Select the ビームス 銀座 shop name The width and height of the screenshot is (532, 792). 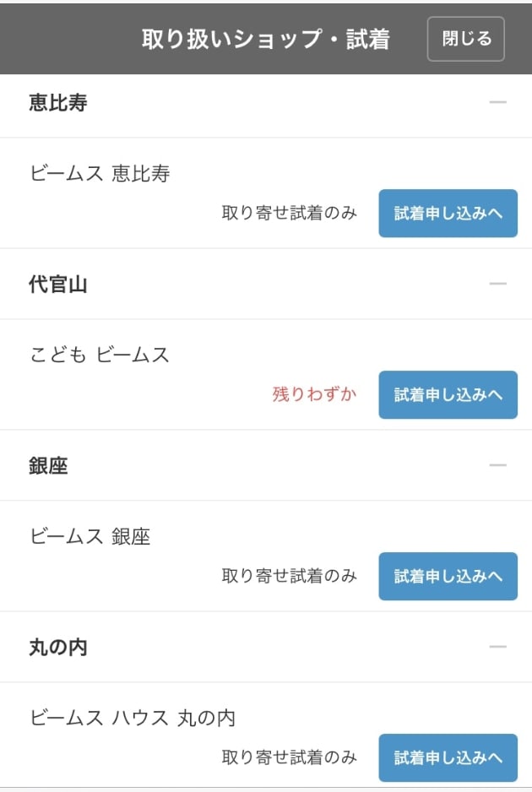[90, 536]
